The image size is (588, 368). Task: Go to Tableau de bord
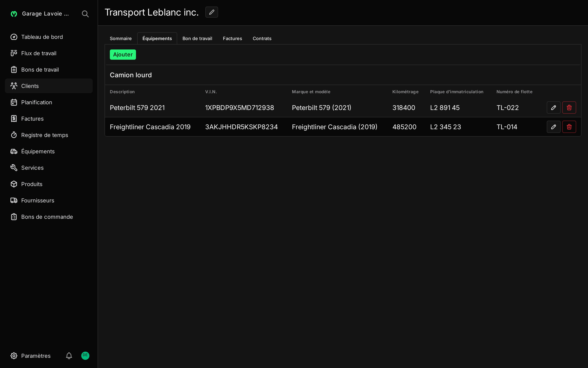point(49,37)
